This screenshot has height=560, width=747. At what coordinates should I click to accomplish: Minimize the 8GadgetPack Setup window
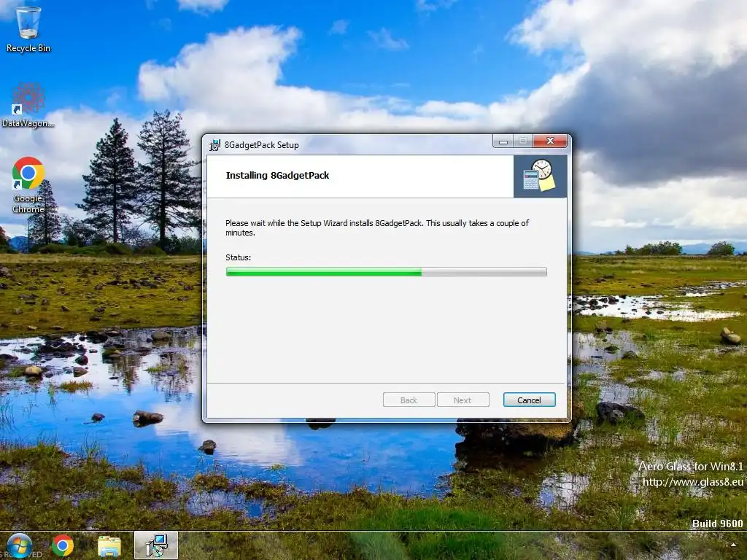[x=503, y=141]
